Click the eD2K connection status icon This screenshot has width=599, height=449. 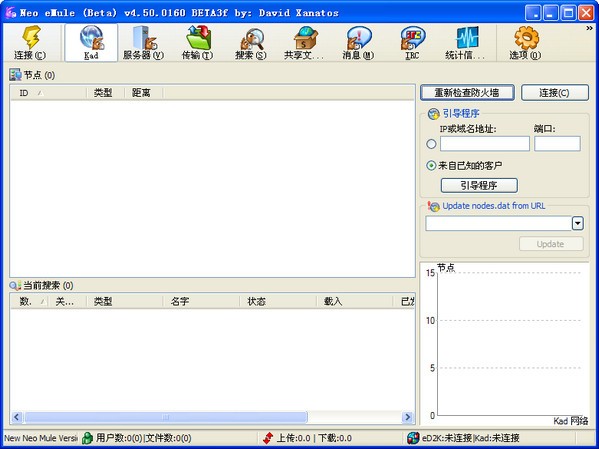click(413, 438)
